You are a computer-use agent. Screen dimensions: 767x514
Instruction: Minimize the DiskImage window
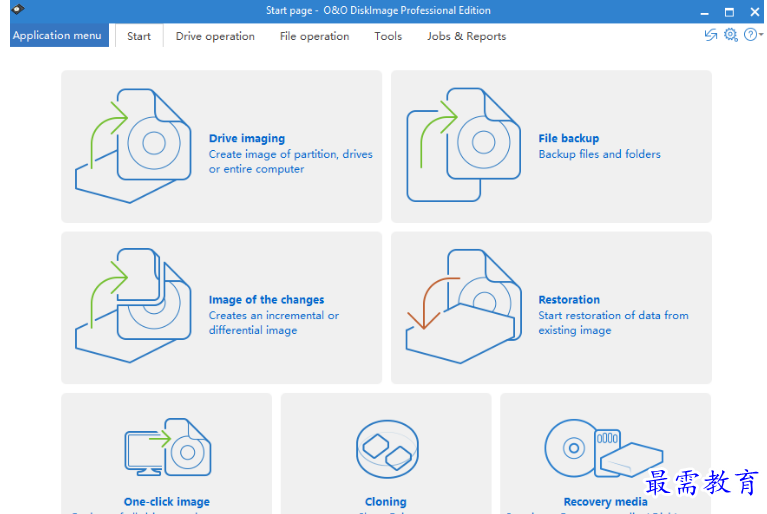click(704, 12)
